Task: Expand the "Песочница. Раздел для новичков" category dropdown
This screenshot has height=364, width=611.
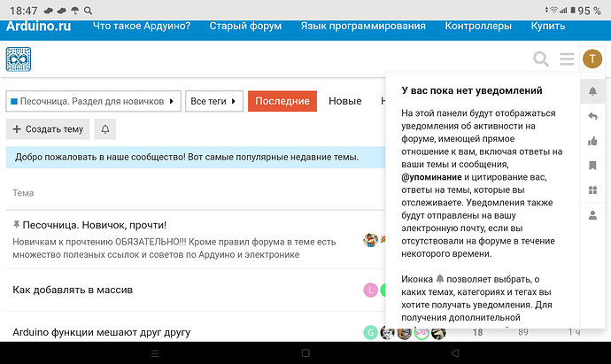Action: pyautogui.click(x=94, y=101)
